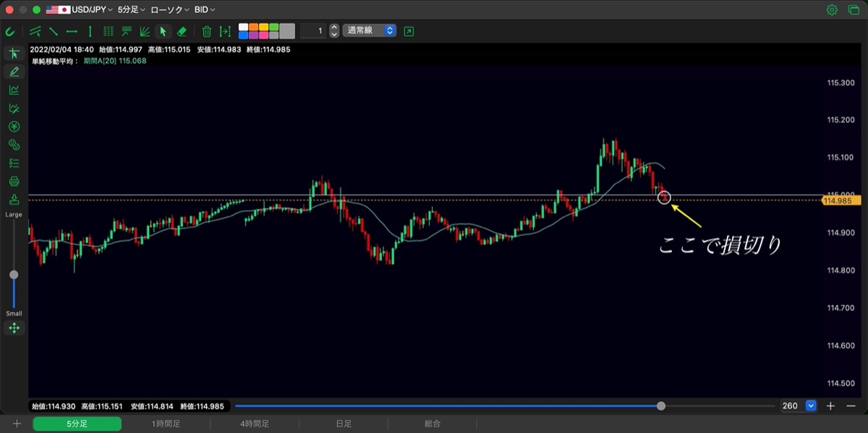868x433 pixels.
Task: Pick the orange color swatch
Action: [254, 28]
